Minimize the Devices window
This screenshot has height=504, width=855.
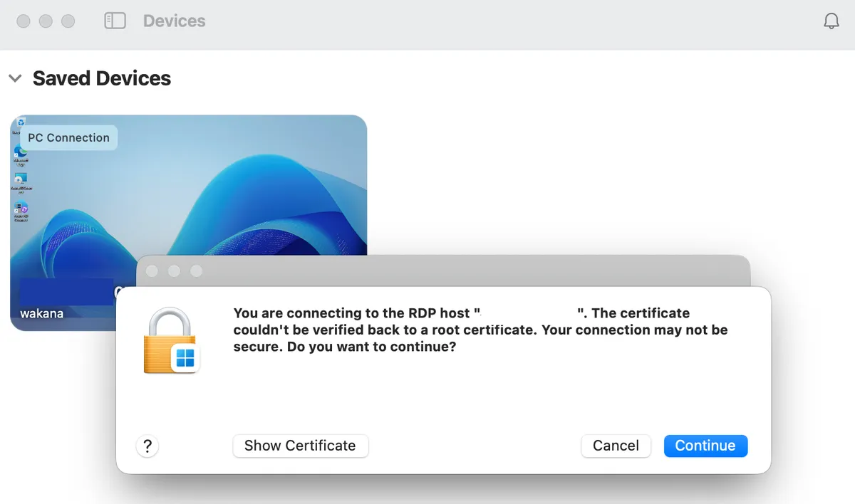point(46,21)
